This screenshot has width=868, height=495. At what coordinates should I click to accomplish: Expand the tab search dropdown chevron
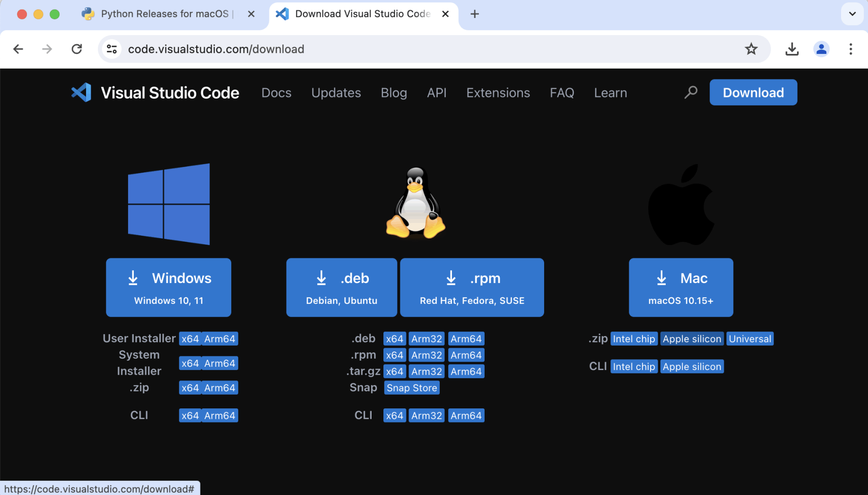tap(852, 14)
